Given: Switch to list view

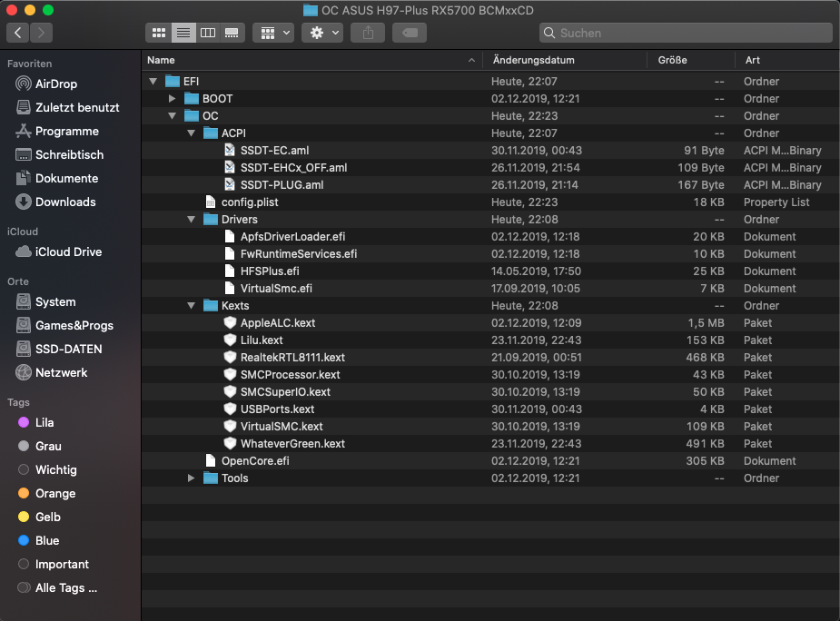Looking at the screenshot, I should point(183,33).
